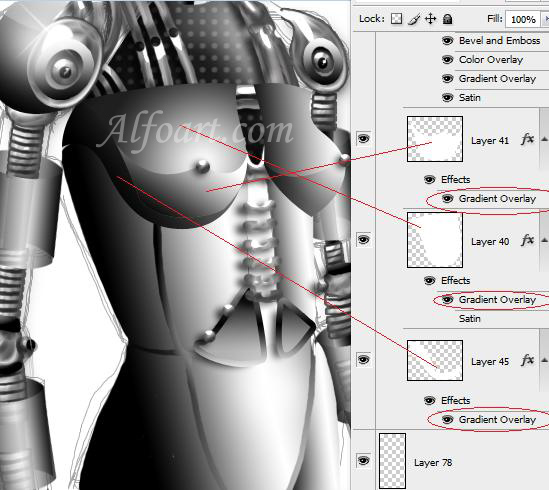Select the Layer 41 name
The width and height of the screenshot is (549, 490).
pos(490,141)
